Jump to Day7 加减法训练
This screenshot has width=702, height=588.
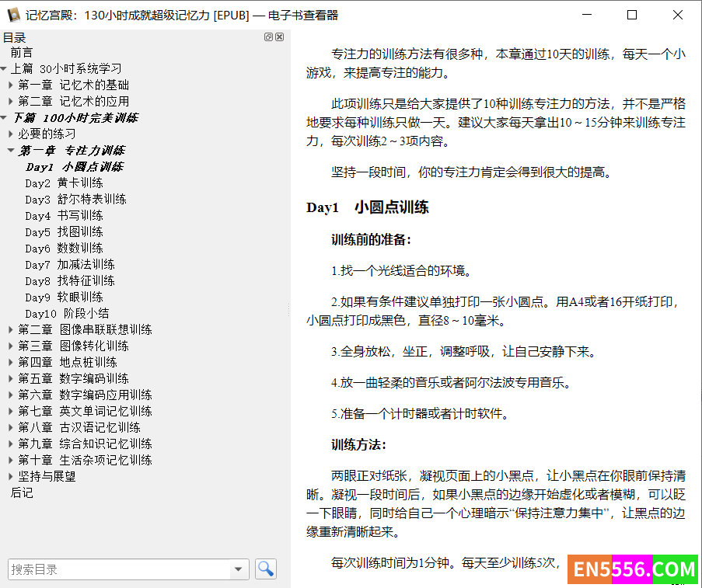point(70,264)
